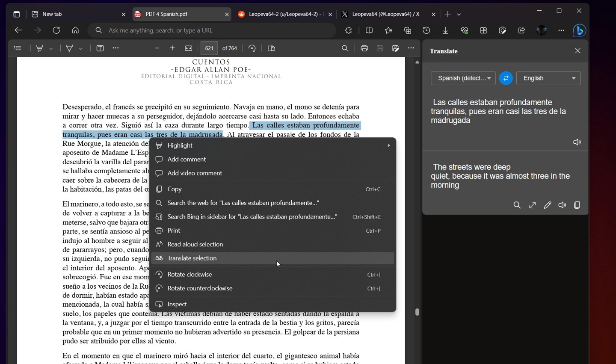Expand the Highlight submenu arrow

pyautogui.click(x=389, y=145)
